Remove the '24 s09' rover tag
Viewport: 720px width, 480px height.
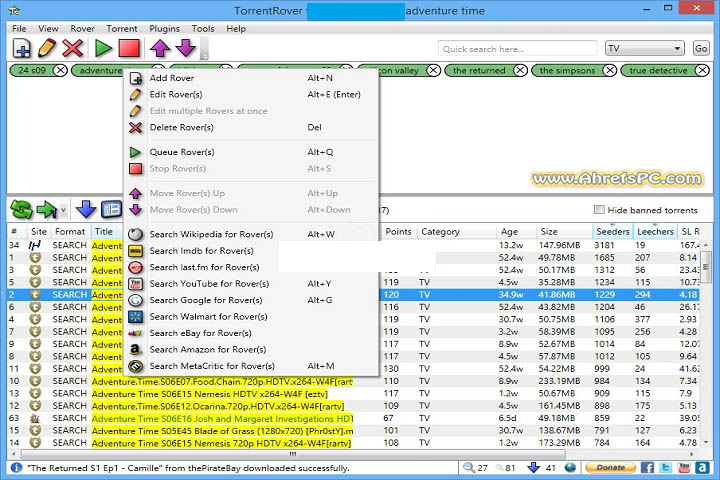click(60, 70)
